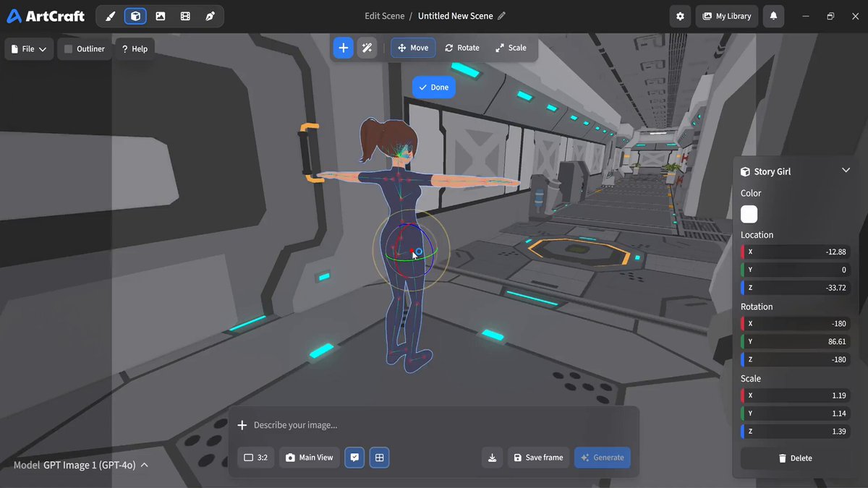
Task: Click the Untitled New Scene title
Action: [x=456, y=16]
